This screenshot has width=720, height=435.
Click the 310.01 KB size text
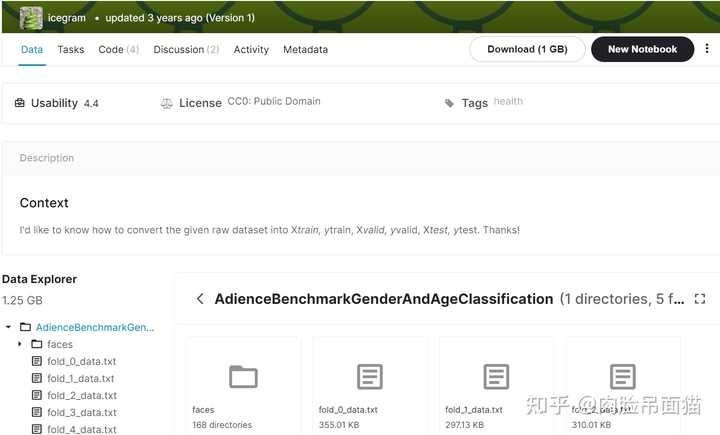coord(591,425)
